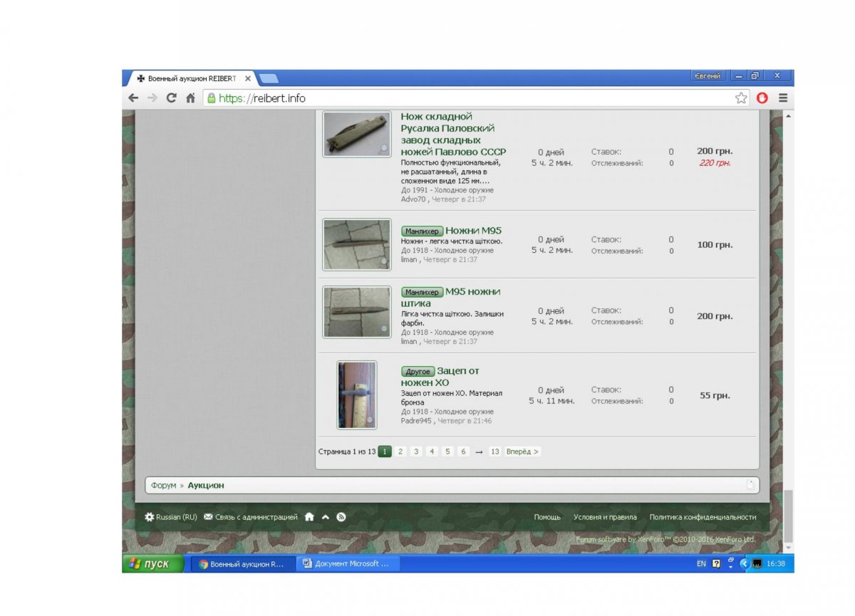The image size is (855, 616).
Task: Click the page vertical scrollbar down arrow
Action: [x=788, y=547]
